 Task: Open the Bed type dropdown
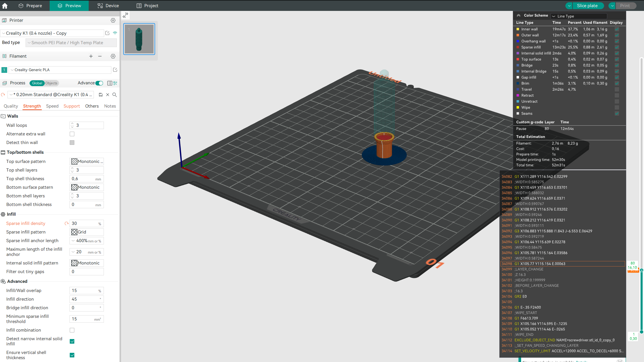point(71,43)
